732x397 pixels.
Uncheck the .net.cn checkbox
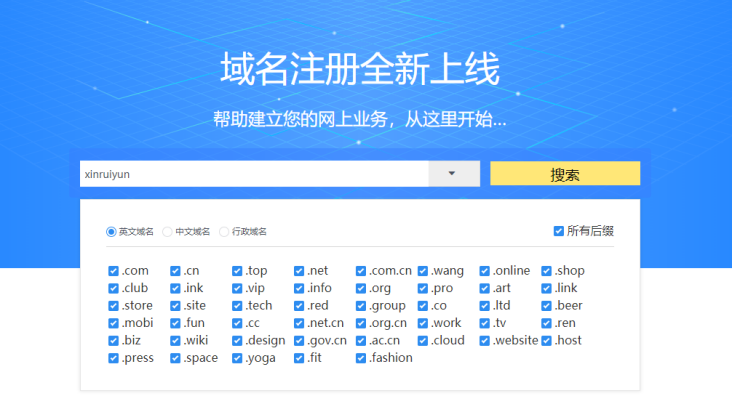[x=299, y=323]
